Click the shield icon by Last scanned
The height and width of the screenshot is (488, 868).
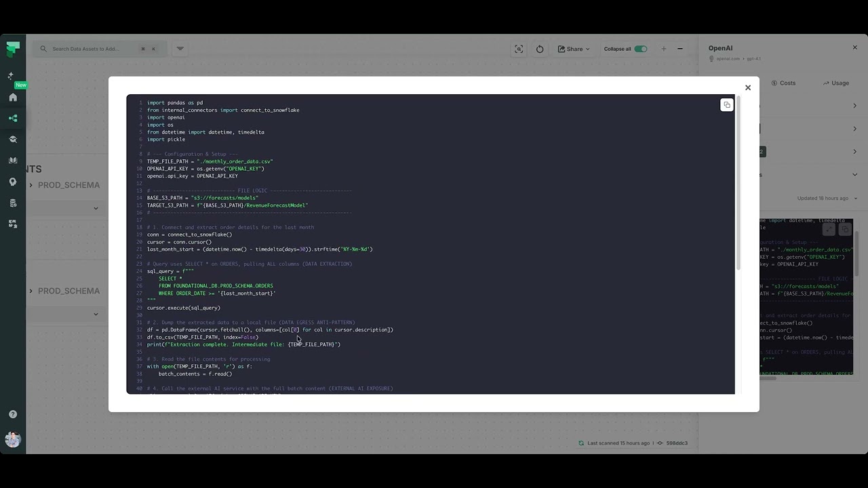(x=581, y=443)
